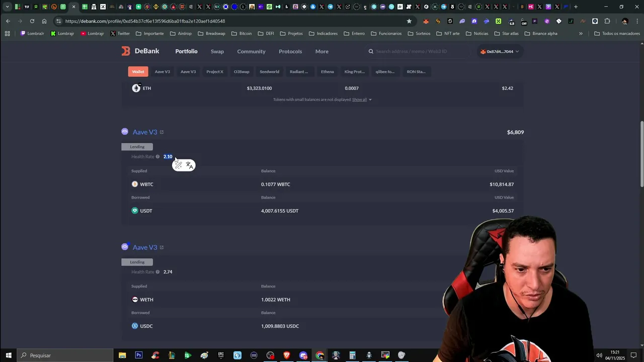Expand the Show all dropdown arrow
This screenshot has height=362, width=644.
(370, 100)
